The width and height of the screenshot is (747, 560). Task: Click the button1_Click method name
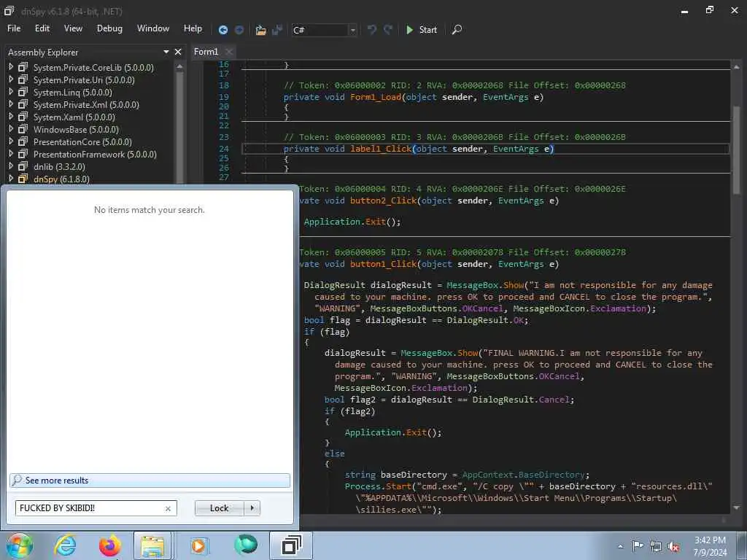384,264
